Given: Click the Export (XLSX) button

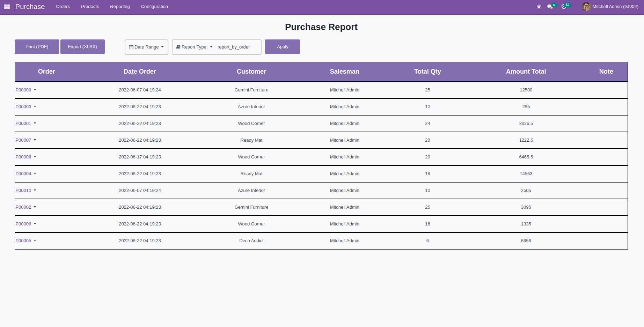Looking at the screenshot, I should tap(82, 47).
